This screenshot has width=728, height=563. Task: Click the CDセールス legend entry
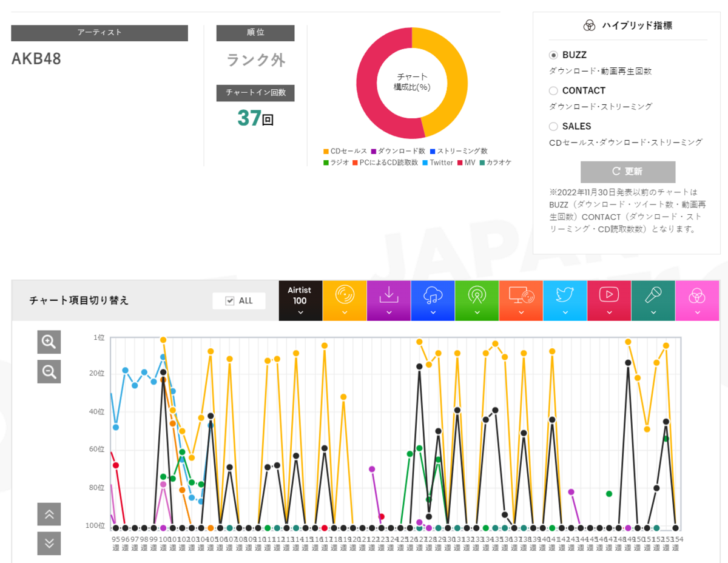[x=345, y=151]
